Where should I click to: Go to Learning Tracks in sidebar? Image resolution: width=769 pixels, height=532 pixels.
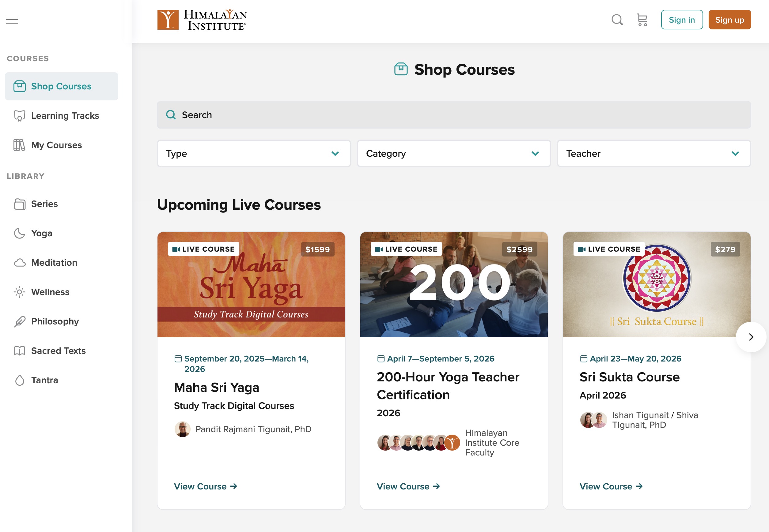65,116
